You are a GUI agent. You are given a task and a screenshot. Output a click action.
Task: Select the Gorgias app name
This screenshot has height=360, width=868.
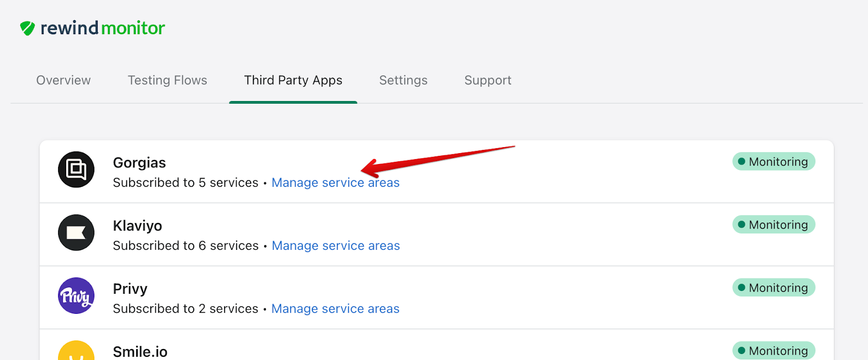(139, 163)
